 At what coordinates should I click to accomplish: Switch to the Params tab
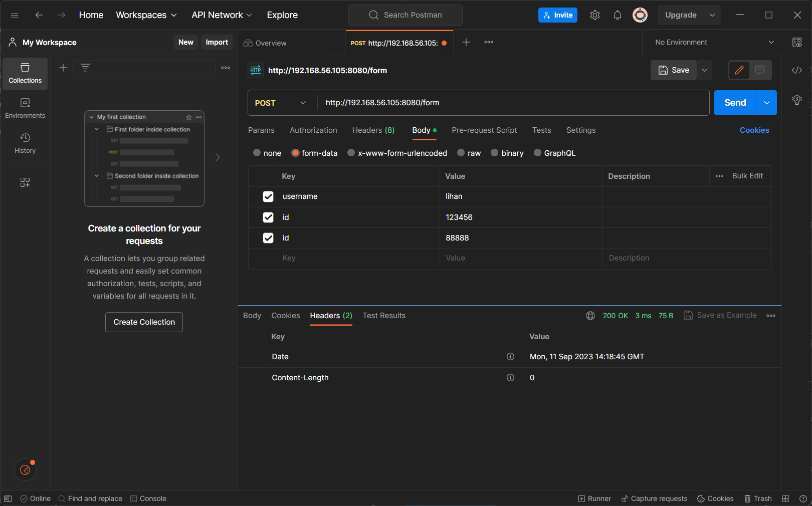261,130
